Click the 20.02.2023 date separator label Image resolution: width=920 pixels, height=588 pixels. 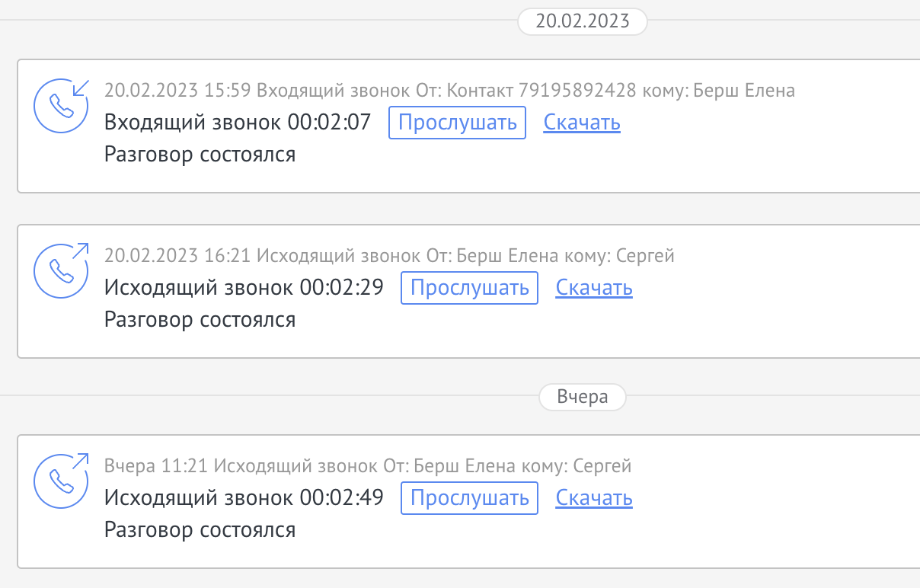point(583,21)
